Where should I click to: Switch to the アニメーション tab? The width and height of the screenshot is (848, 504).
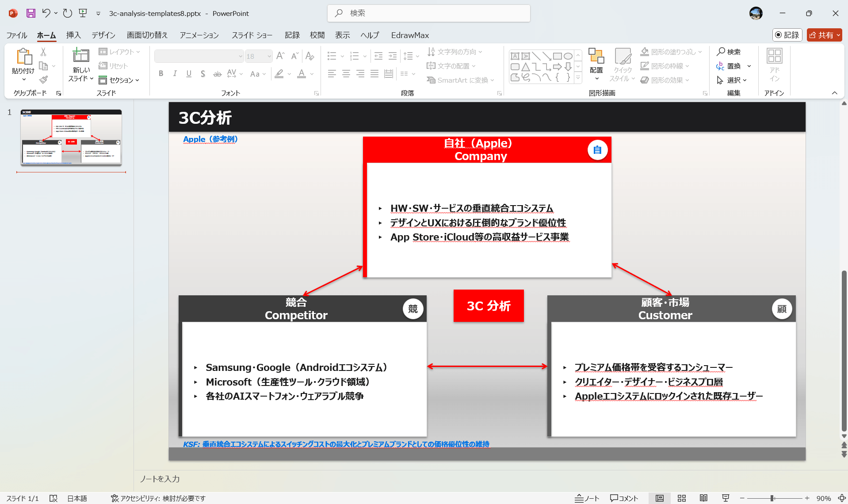pyautogui.click(x=199, y=35)
